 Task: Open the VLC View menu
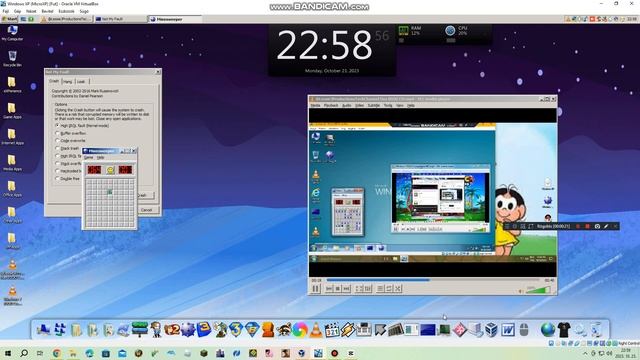click(400, 105)
